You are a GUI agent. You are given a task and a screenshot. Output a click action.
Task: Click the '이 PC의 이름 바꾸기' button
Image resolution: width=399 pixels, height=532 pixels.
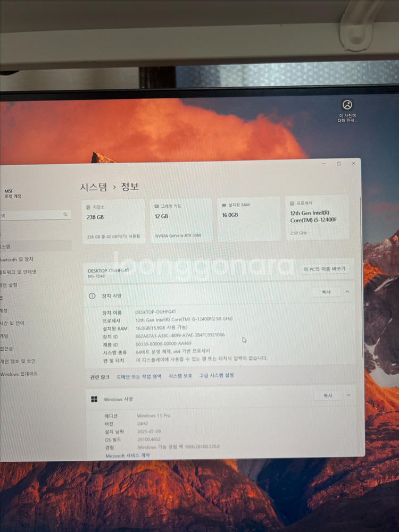(x=325, y=269)
